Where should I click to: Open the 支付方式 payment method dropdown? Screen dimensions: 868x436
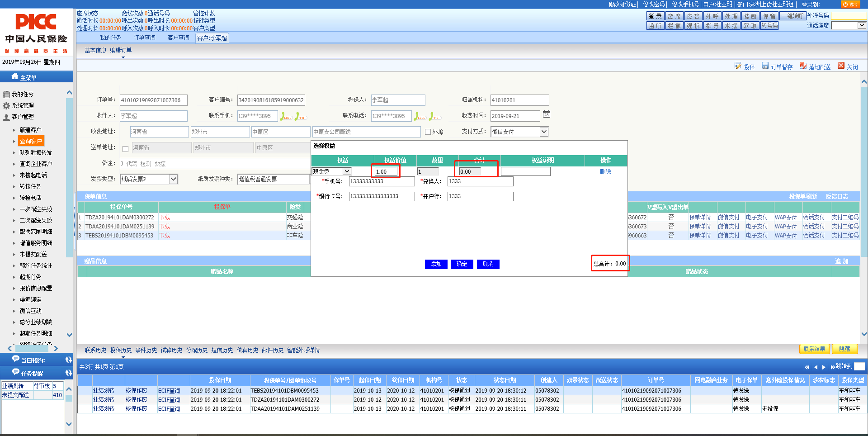coord(544,132)
